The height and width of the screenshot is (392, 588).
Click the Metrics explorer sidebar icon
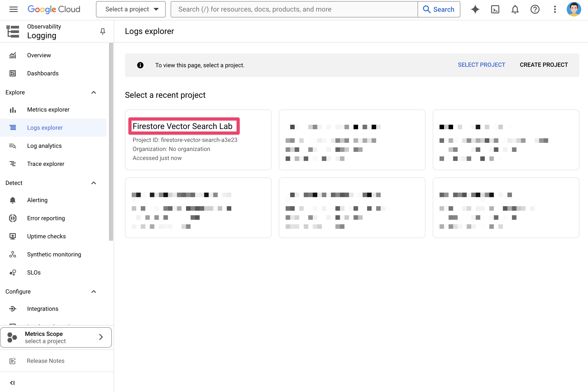point(13,109)
